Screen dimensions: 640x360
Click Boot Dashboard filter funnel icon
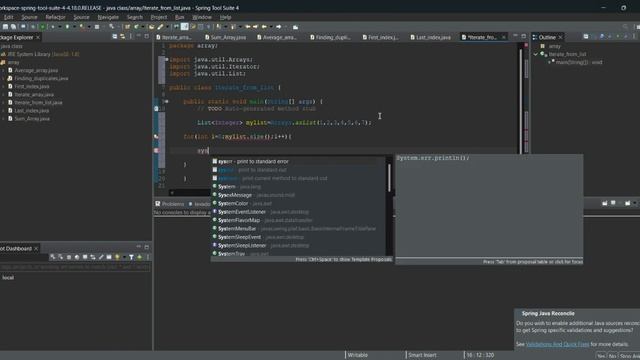pos(131,257)
